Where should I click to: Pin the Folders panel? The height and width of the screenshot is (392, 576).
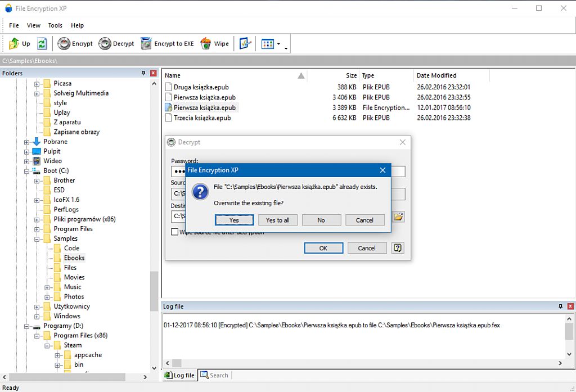click(143, 73)
